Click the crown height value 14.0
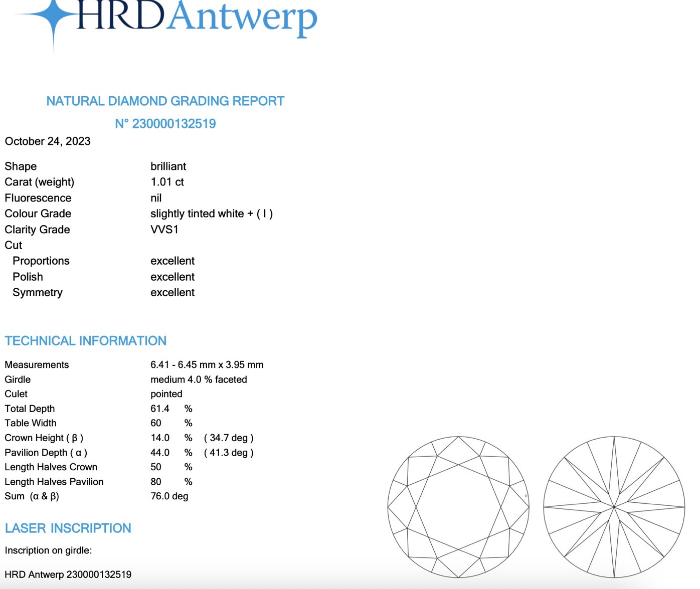This screenshot has height=589, width=700. 160,438
